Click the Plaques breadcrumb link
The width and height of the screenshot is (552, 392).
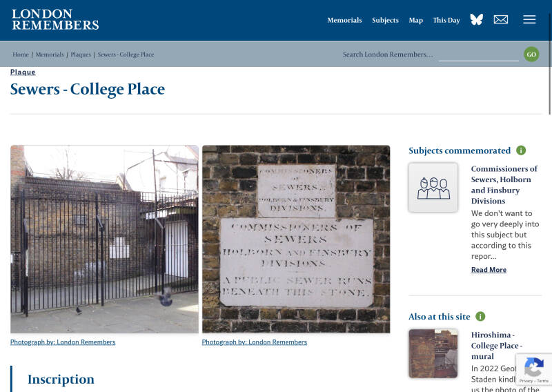click(x=81, y=55)
